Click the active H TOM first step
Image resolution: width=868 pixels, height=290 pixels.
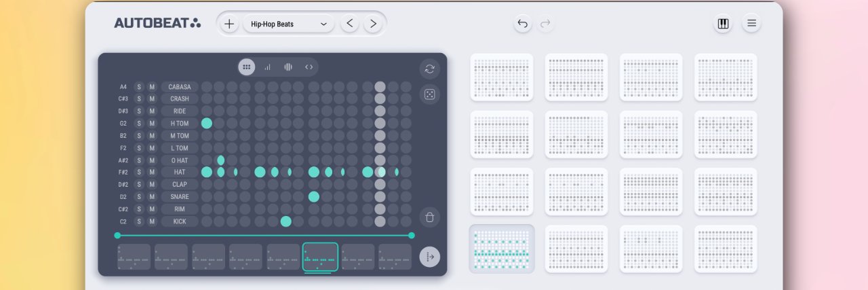click(x=207, y=123)
